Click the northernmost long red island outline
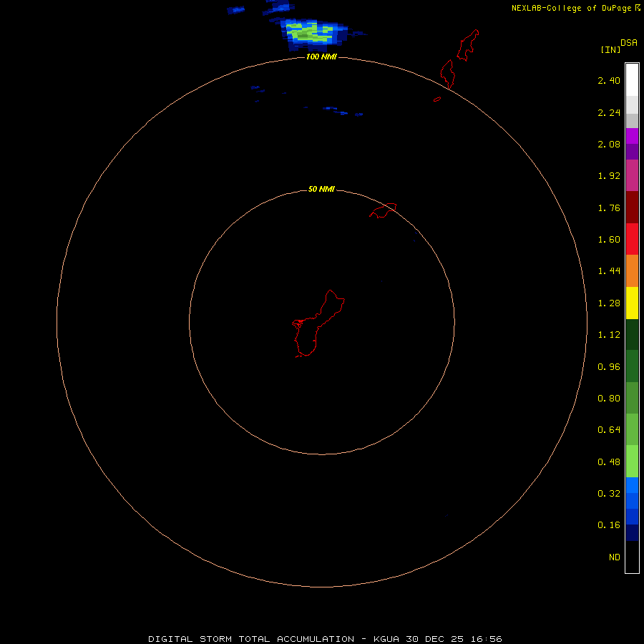This screenshot has width=644, height=644. (468, 45)
